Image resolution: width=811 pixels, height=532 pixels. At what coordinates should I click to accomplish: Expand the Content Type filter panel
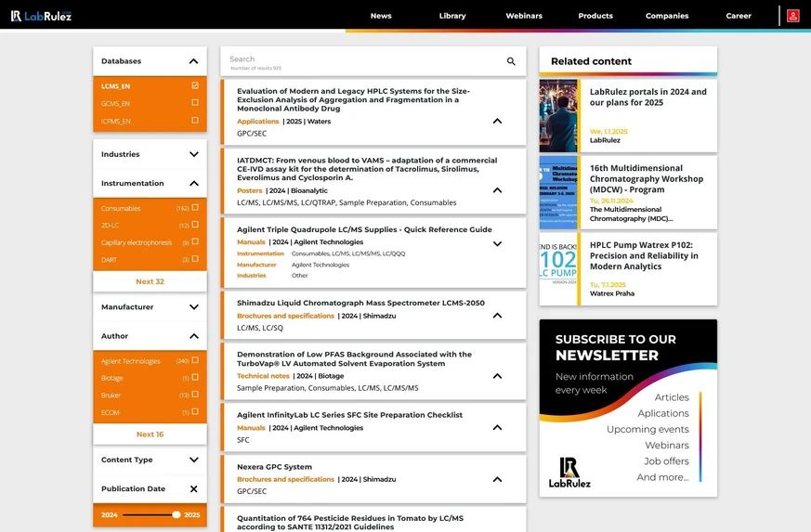coord(193,460)
